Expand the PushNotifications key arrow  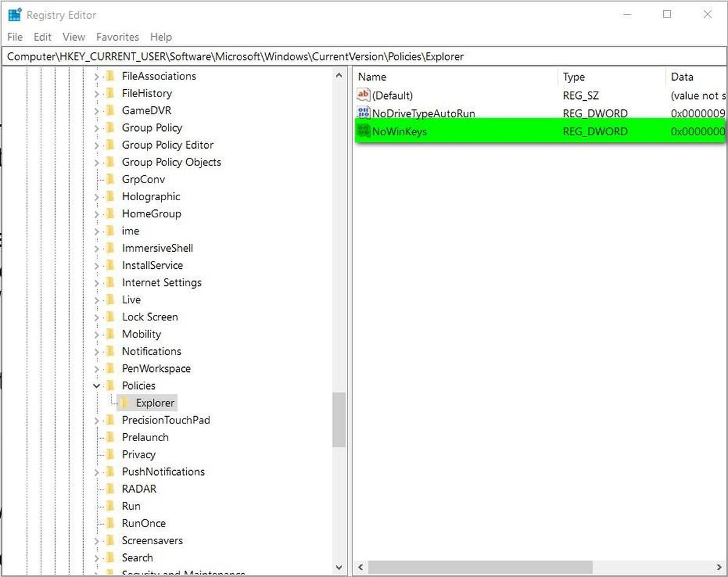pyautogui.click(x=96, y=472)
